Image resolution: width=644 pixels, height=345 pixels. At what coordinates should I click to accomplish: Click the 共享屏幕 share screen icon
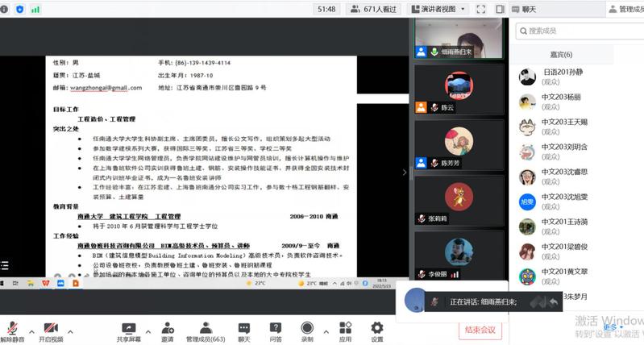128,328
